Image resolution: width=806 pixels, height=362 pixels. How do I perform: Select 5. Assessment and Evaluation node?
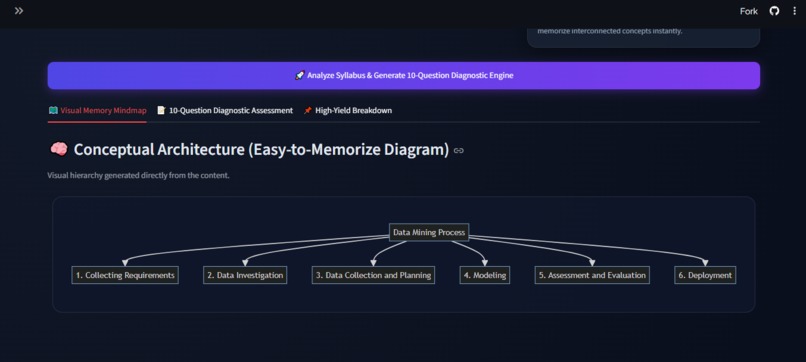(592, 275)
